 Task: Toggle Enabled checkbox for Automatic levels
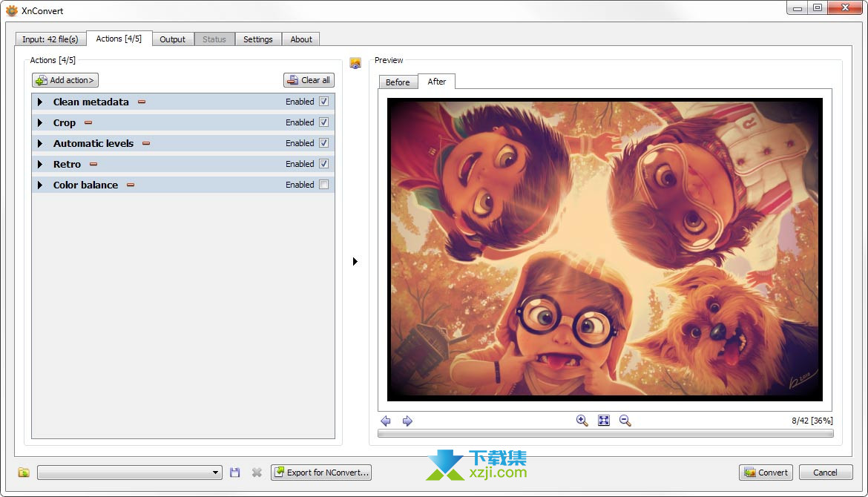coord(324,142)
